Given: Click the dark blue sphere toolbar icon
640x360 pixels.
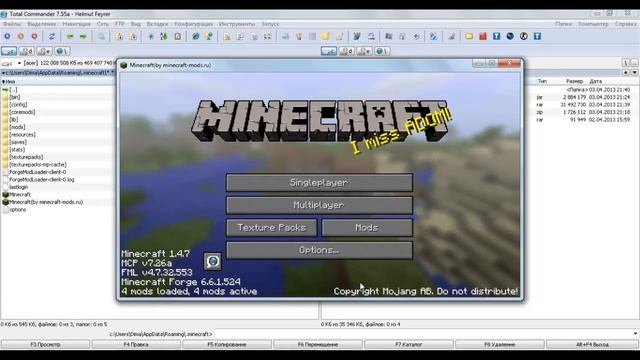Looking at the screenshot, I should point(510,36).
